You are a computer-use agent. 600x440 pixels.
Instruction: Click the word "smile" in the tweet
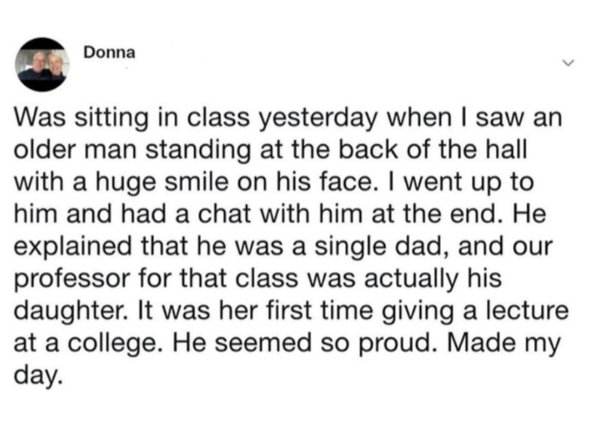click(196, 182)
